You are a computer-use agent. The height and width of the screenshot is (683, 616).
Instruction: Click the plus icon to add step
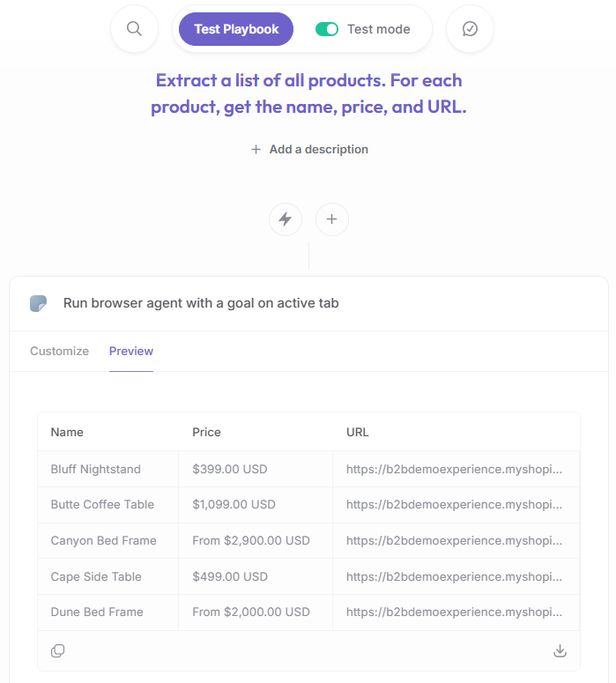click(x=332, y=219)
